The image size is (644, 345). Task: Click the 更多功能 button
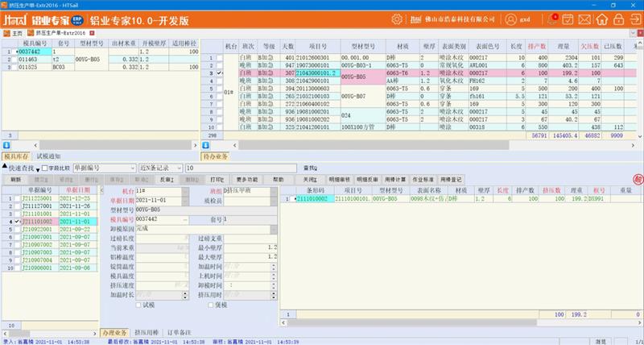point(247,179)
